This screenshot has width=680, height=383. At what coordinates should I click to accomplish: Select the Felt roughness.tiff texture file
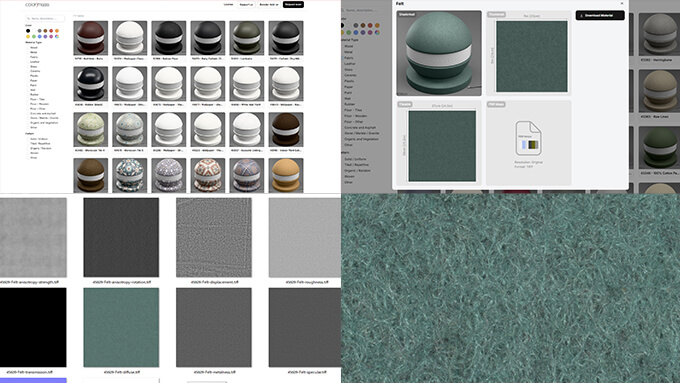pyautogui.click(x=305, y=238)
